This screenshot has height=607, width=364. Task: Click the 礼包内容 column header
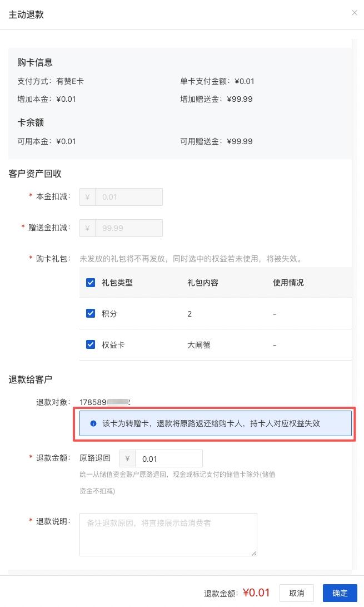[203, 283]
